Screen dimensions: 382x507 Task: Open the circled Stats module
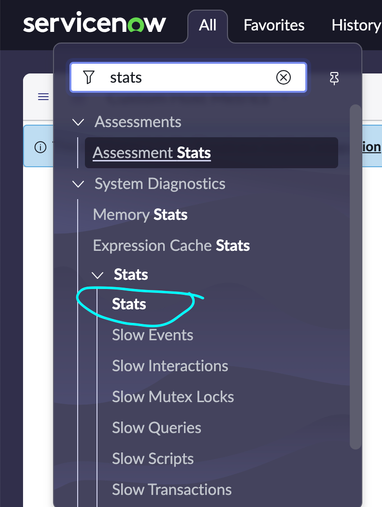129,304
